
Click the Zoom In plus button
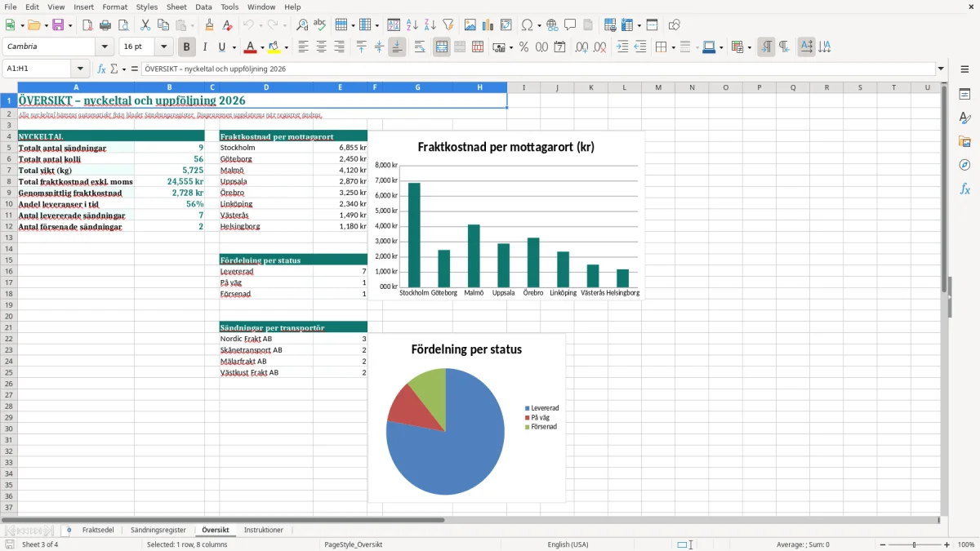tap(947, 544)
